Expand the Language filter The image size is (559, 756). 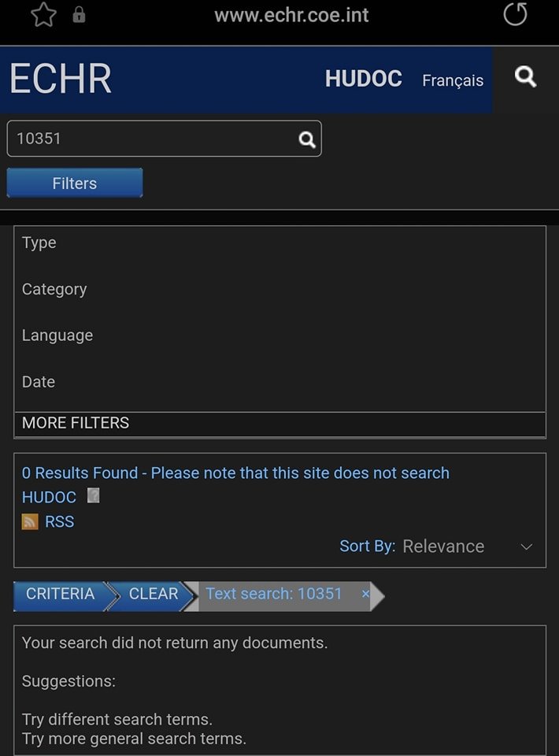point(57,335)
